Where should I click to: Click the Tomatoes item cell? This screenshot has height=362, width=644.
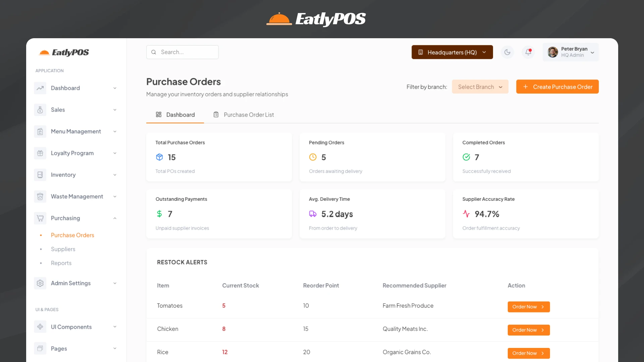(170, 306)
